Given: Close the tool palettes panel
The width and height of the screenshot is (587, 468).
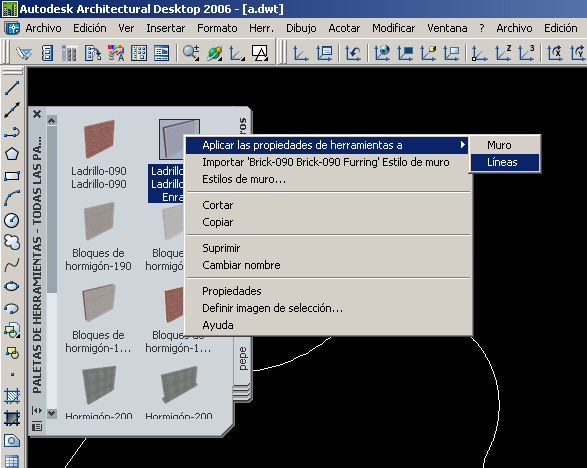Looking at the screenshot, I should [37, 114].
